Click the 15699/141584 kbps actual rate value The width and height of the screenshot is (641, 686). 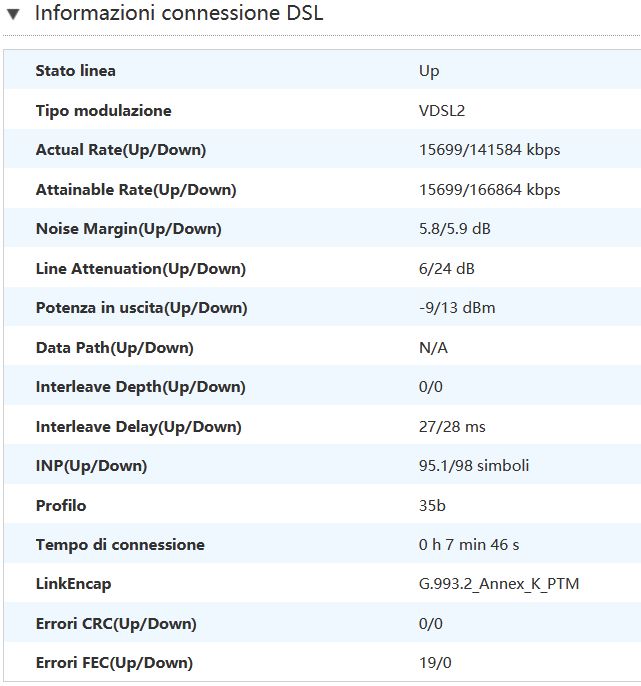click(x=489, y=150)
